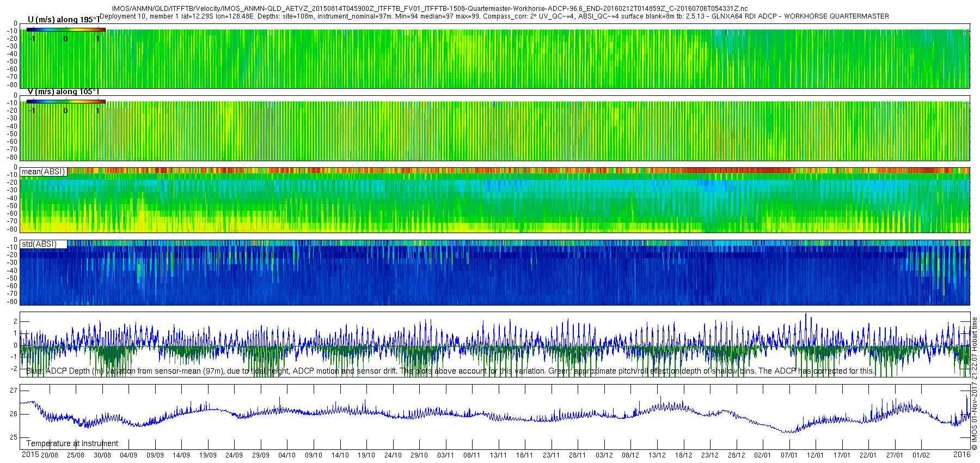The height and width of the screenshot is (463, 980).
Task: Select the "V (m/s) along 105°T" panel title
Action: (x=63, y=92)
